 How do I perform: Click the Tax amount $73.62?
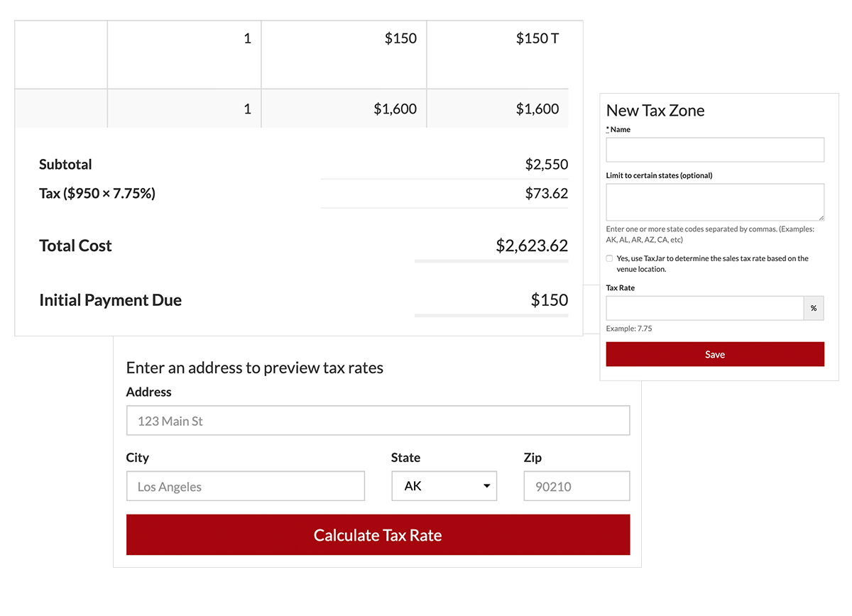[x=547, y=193]
